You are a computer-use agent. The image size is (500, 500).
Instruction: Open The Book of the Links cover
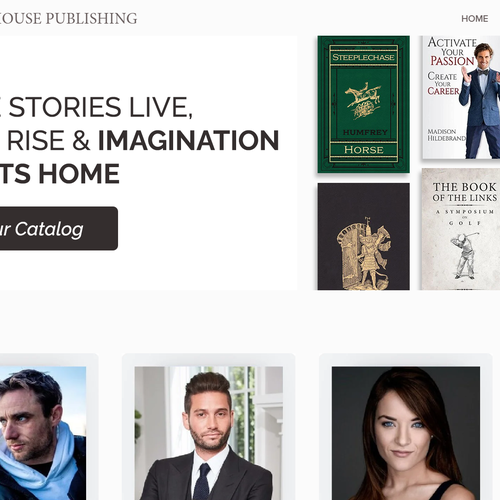tap(461, 229)
